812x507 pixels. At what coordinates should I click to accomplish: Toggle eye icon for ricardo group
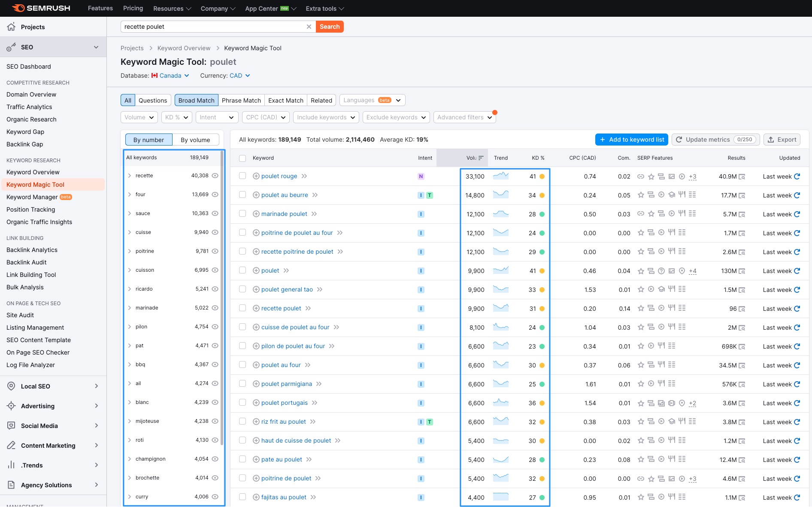point(215,289)
